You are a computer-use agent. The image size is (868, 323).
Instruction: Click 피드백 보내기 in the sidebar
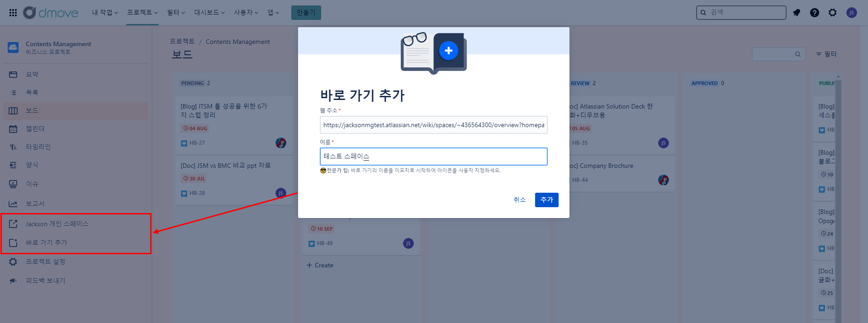(x=76, y=280)
